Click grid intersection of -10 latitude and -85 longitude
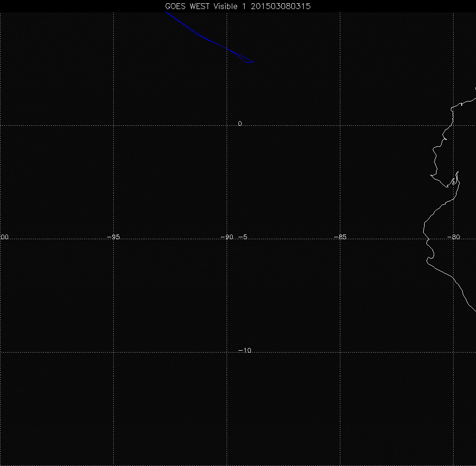The width and height of the screenshot is (476, 466). point(340,353)
